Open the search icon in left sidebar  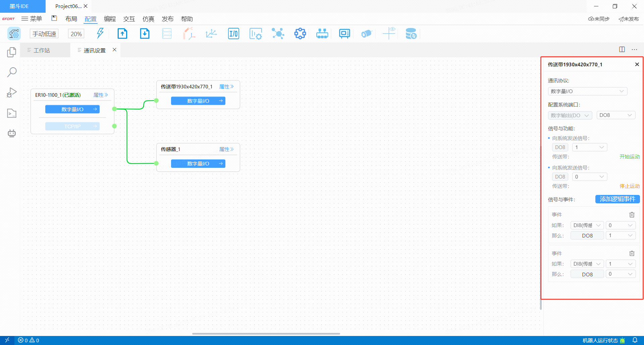coord(12,72)
